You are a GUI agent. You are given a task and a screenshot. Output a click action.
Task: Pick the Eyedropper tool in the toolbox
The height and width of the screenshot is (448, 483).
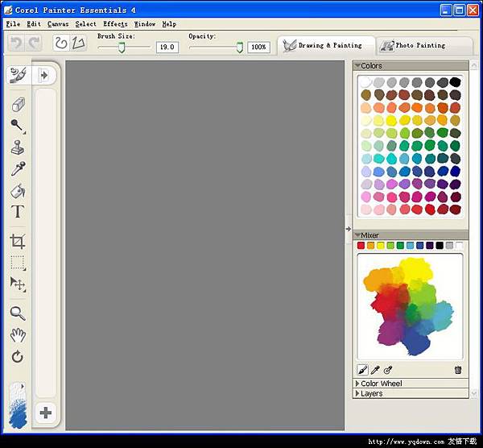tap(18, 168)
